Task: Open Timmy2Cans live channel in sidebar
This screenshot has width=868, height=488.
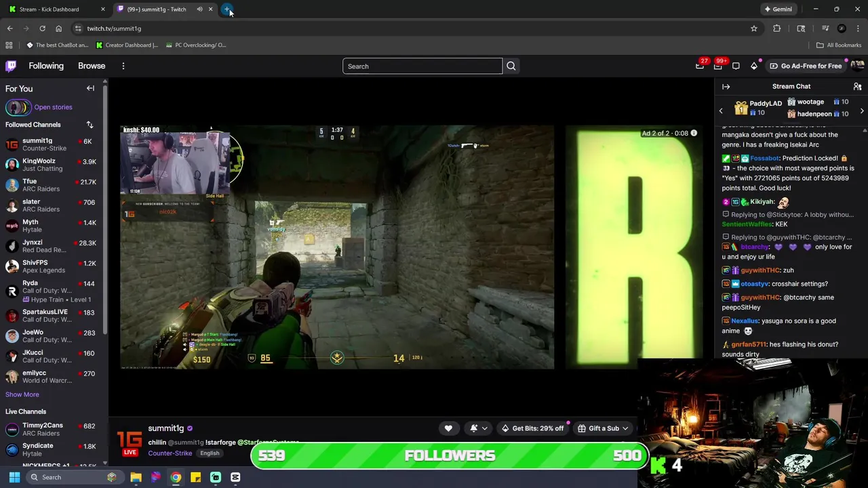Action: [52, 429]
